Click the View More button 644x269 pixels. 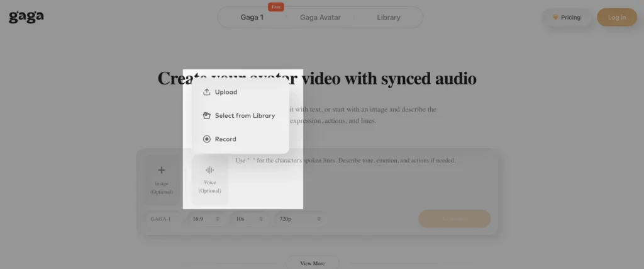pyautogui.click(x=312, y=263)
